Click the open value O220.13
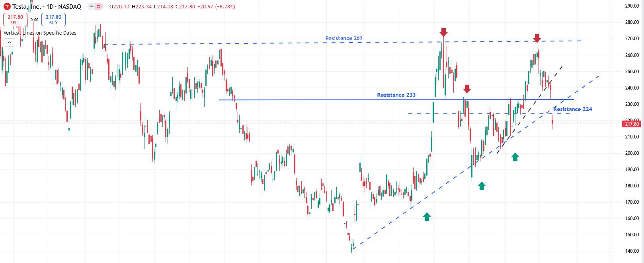This screenshot has height=263, width=644. [x=119, y=7]
